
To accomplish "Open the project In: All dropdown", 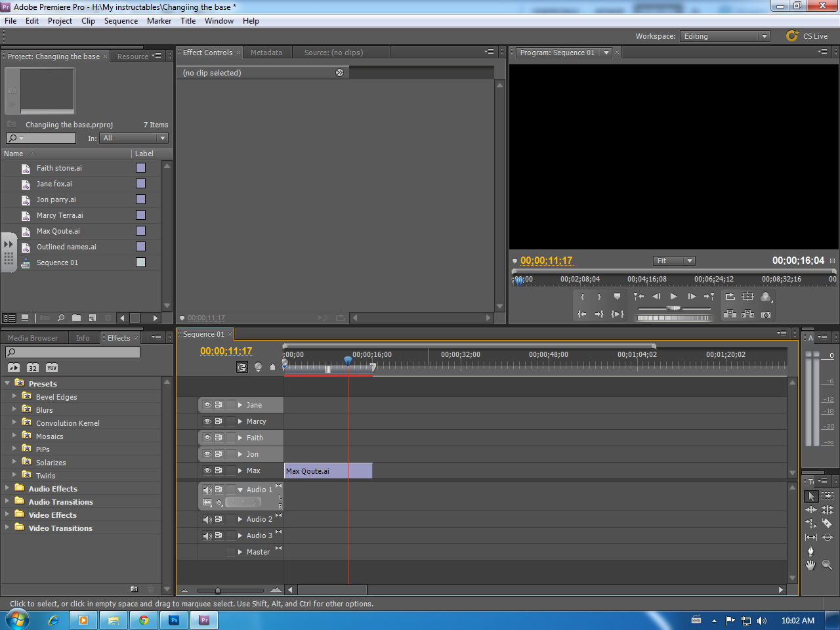I will (x=134, y=138).
